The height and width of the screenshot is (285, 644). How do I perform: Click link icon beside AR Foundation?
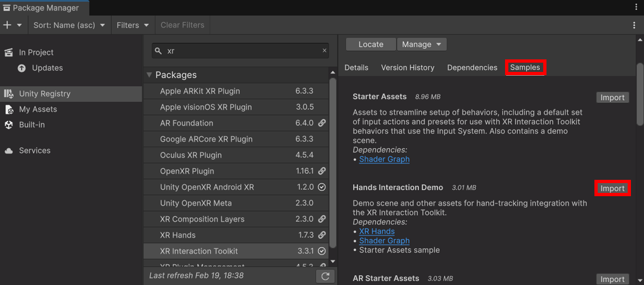click(322, 123)
